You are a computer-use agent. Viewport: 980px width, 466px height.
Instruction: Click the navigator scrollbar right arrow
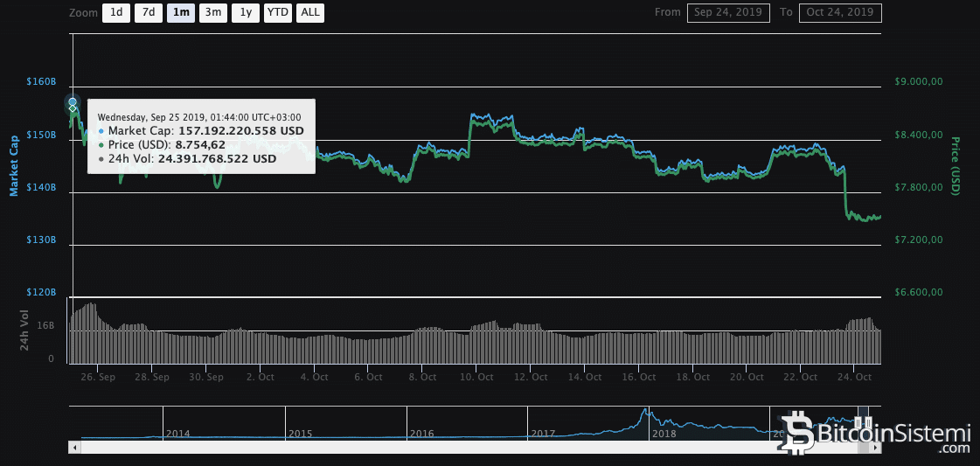[x=876, y=447]
